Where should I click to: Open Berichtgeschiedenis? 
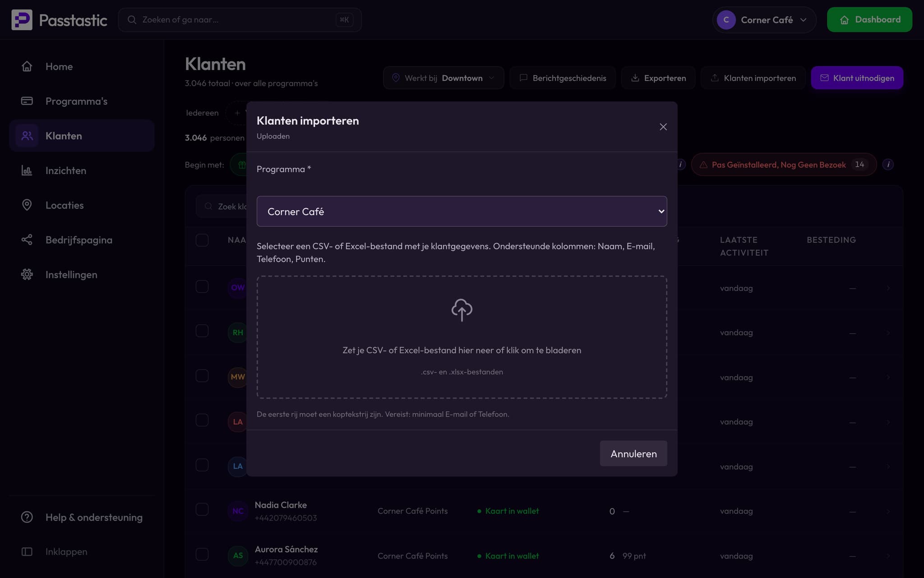(563, 78)
